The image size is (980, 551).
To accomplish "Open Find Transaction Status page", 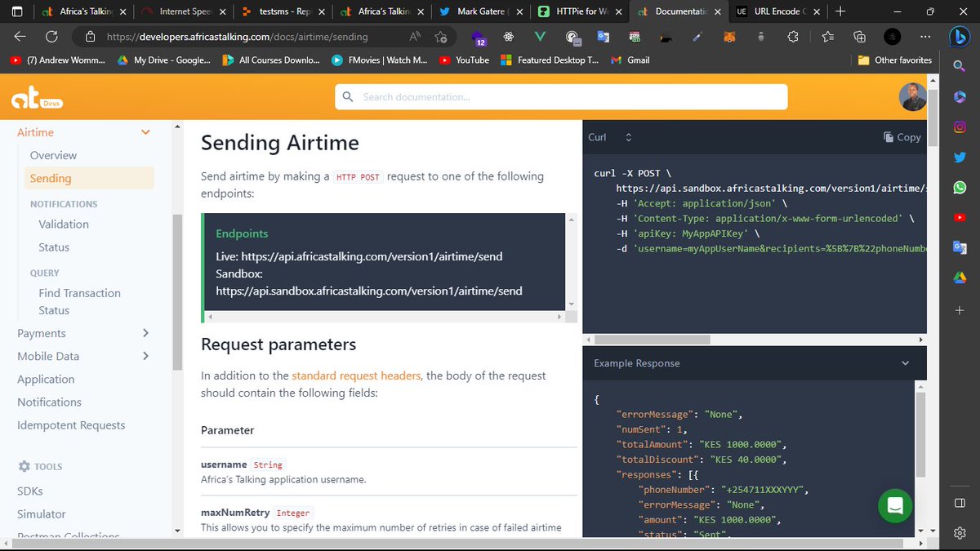I will pos(79,301).
